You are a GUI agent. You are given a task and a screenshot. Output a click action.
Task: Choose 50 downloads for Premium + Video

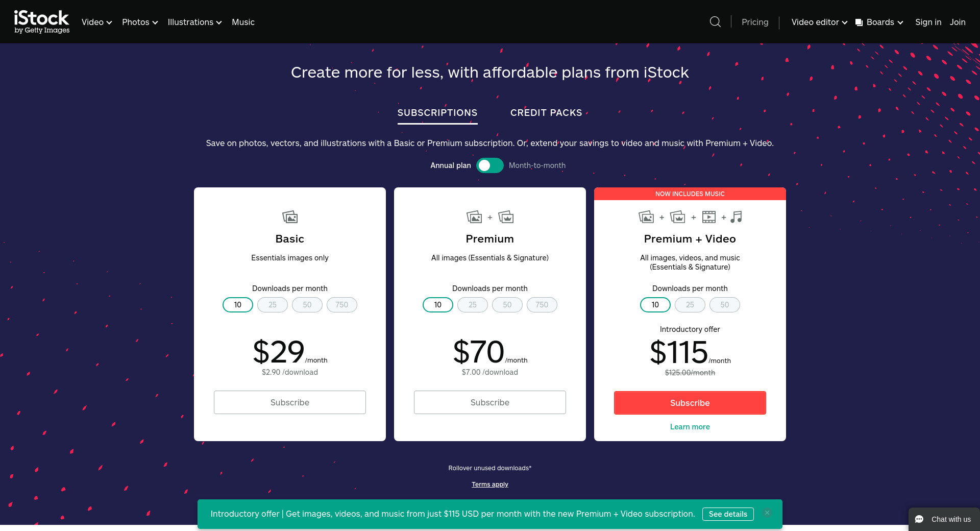click(725, 305)
